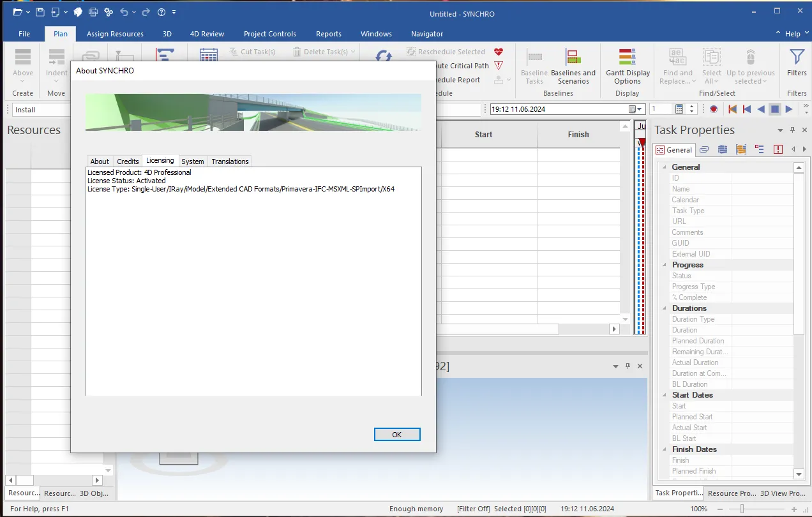The width and height of the screenshot is (812, 517).
Task: Collapse the Finish Dates section in Task Properties
Action: [664, 449]
